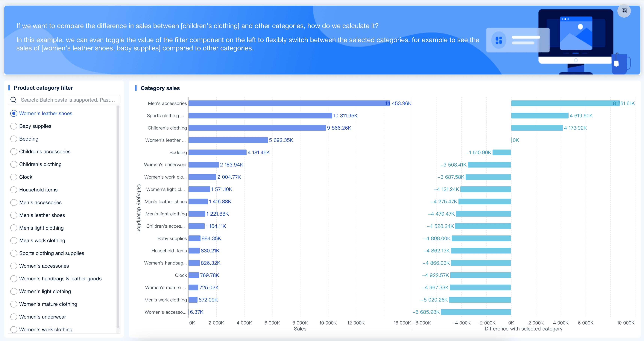Select Women's handbags & leather goods option
The image size is (644, 341).
pos(14,279)
